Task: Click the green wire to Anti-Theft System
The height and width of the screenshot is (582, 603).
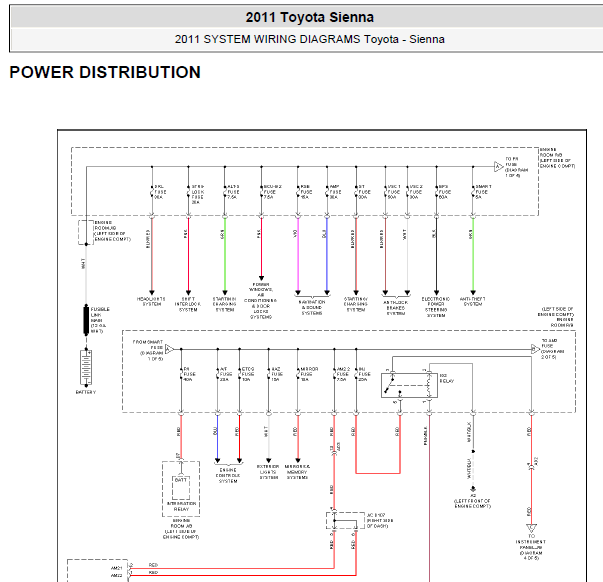Action: click(x=473, y=255)
